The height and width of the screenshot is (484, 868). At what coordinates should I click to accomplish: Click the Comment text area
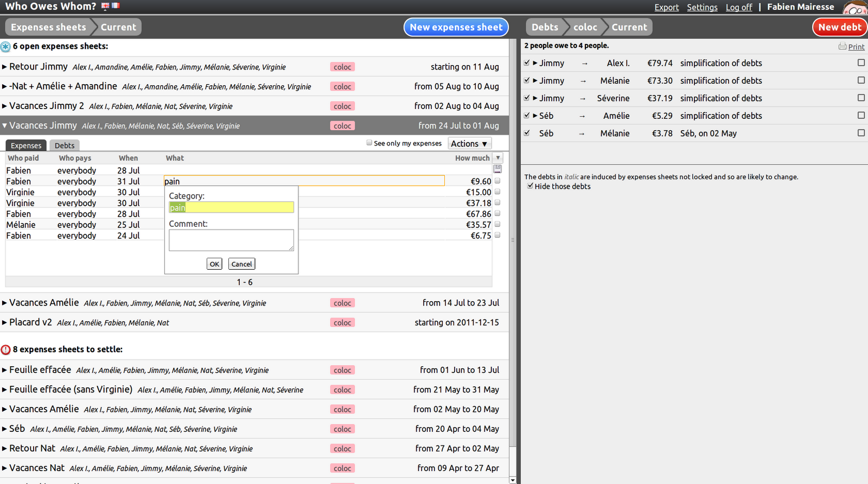[231, 240]
